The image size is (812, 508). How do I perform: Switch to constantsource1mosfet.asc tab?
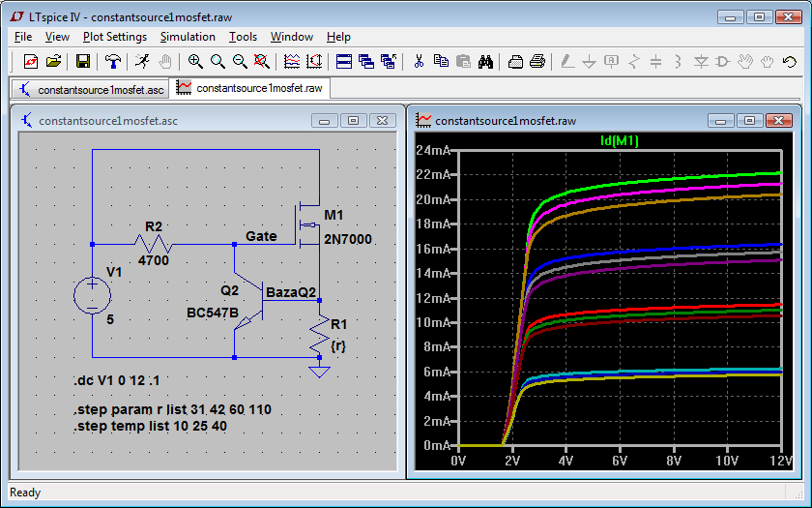92,89
